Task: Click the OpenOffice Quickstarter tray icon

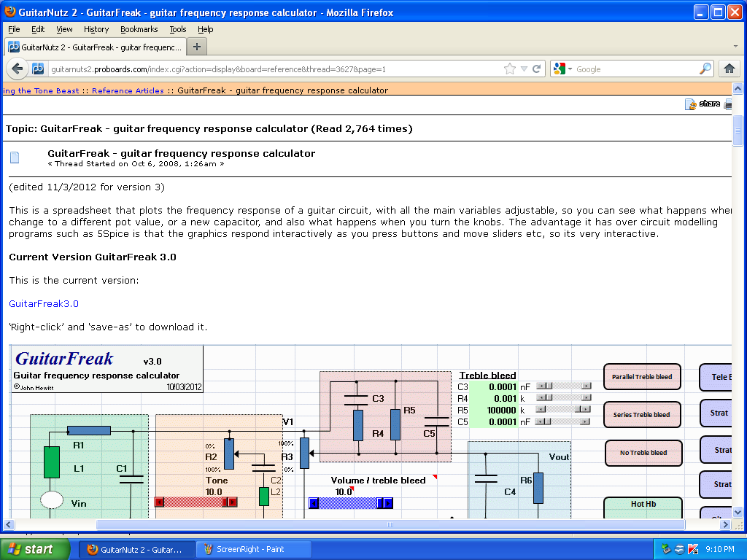Action: (x=680, y=549)
